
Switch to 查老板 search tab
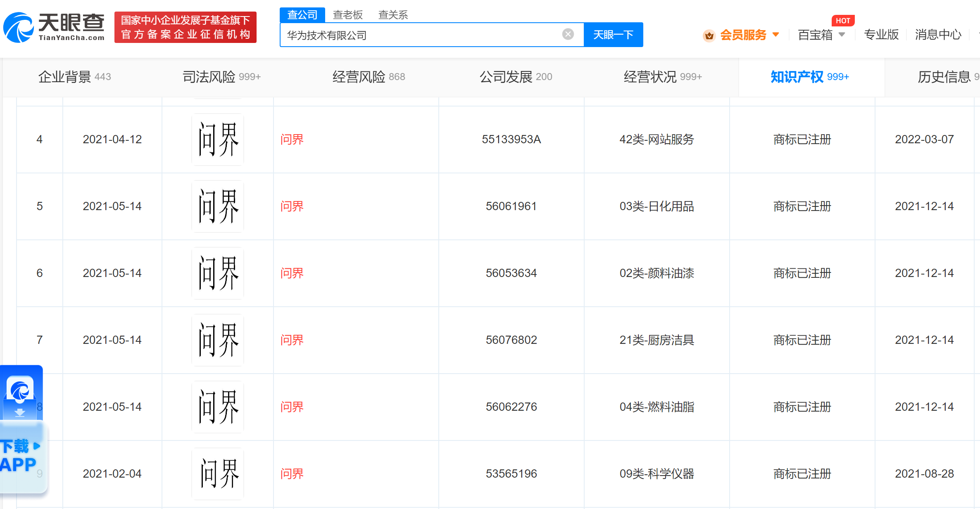347,15
